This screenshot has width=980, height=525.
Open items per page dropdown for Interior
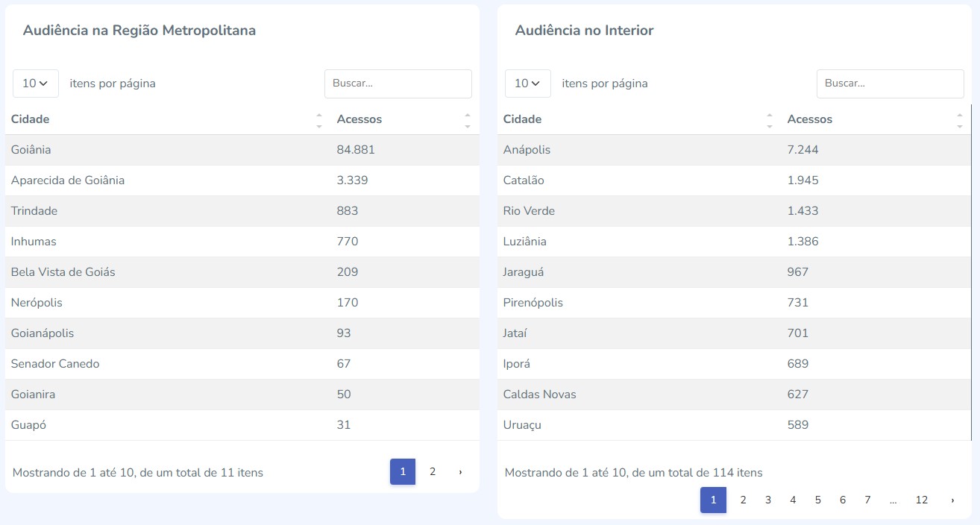click(x=528, y=84)
